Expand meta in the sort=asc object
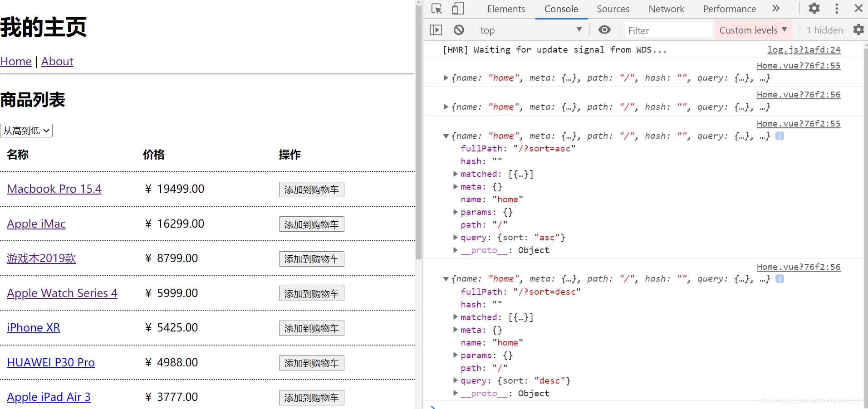868x409 pixels. pyautogui.click(x=456, y=187)
